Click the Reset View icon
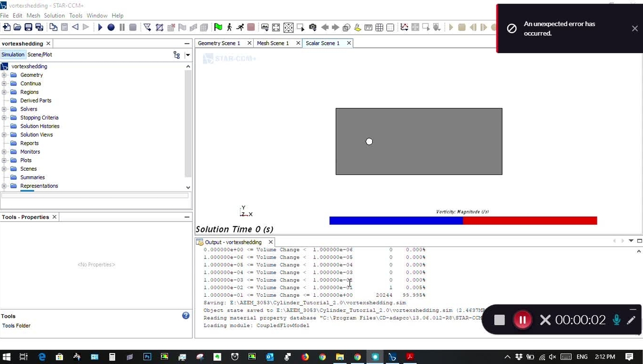 (x=276, y=27)
